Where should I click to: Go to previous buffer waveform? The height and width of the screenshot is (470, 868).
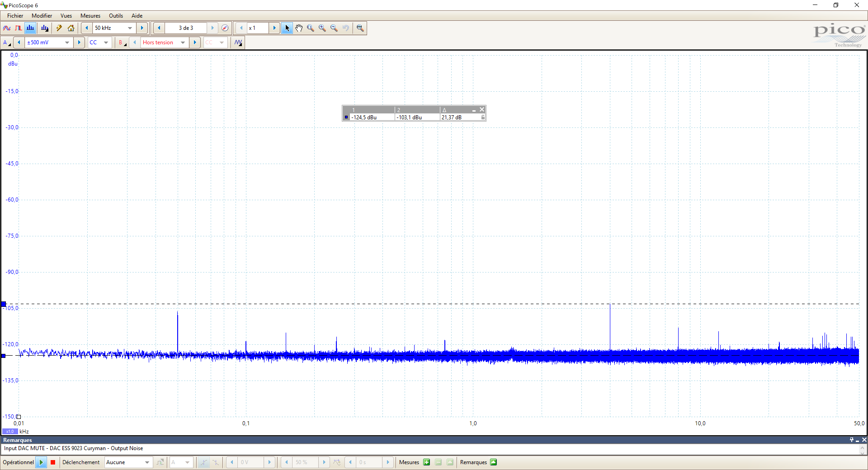pyautogui.click(x=159, y=28)
